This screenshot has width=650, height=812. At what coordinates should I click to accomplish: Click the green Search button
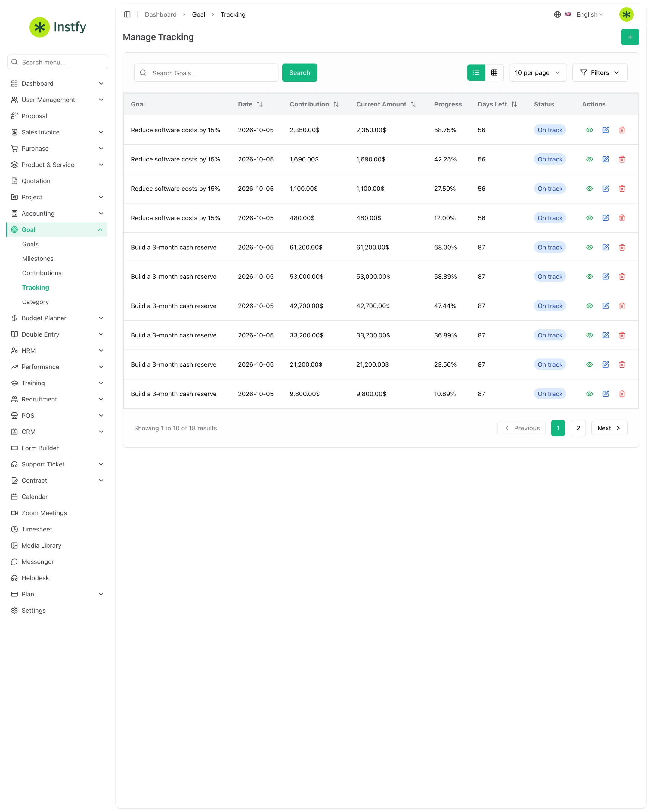click(299, 73)
